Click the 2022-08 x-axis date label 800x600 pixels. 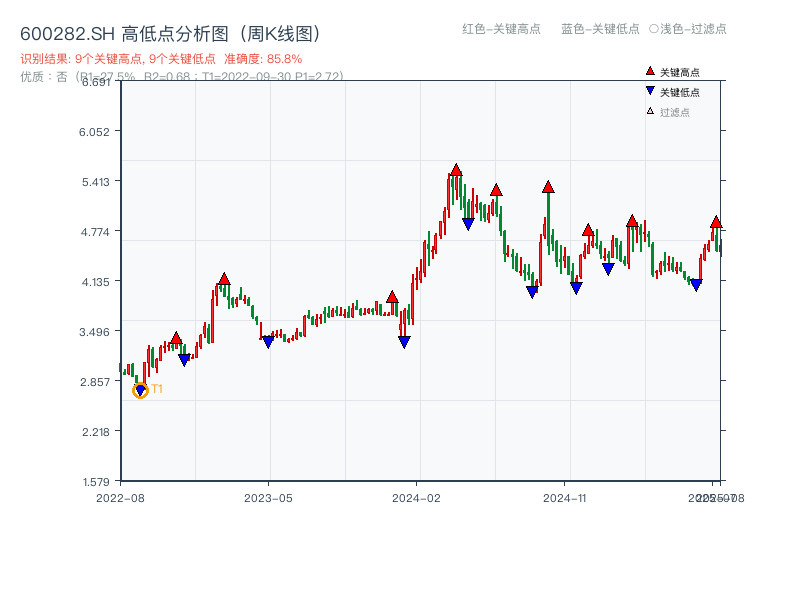tap(119, 497)
